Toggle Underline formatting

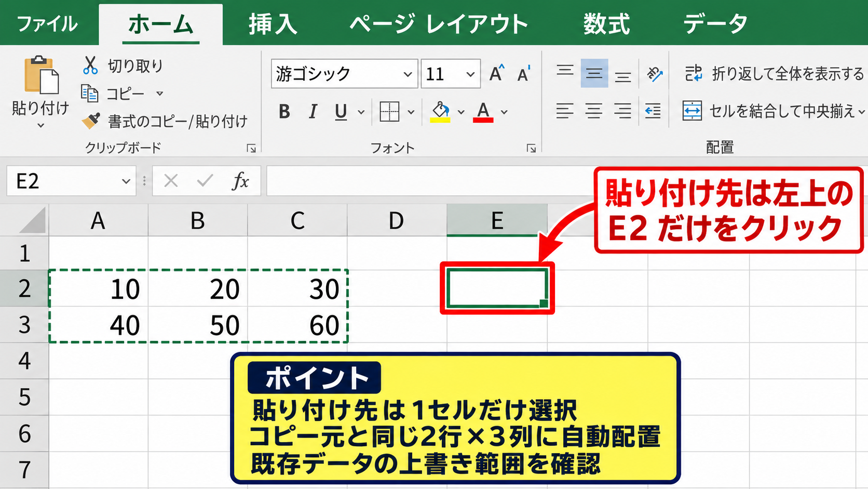341,111
